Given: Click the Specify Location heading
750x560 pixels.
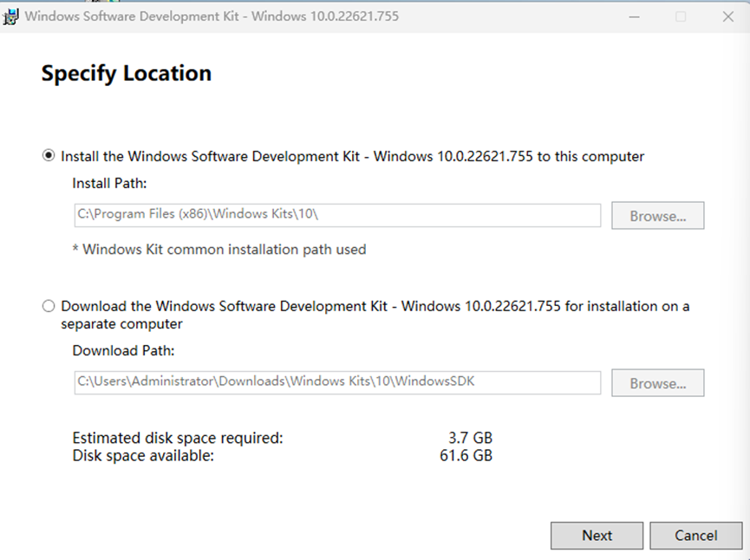Looking at the screenshot, I should (x=127, y=74).
